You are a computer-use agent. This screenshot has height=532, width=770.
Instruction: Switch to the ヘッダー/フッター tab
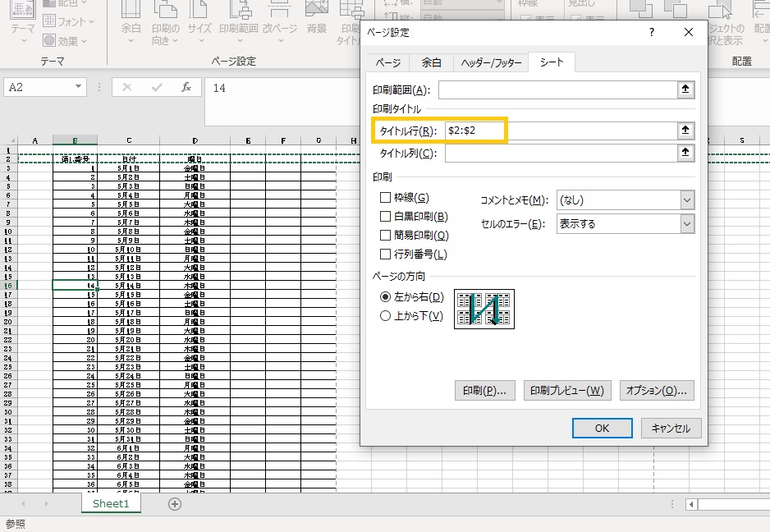(x=491, y=62)
